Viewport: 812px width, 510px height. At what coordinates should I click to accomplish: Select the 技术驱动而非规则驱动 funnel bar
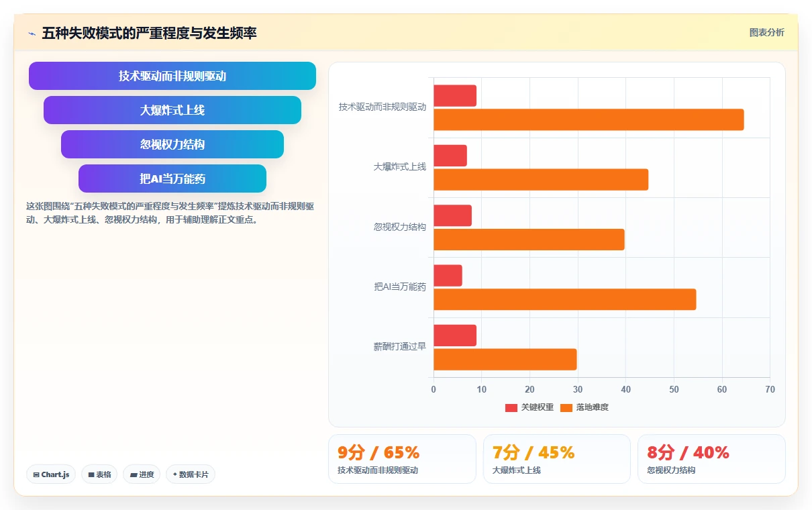(172, 76)
